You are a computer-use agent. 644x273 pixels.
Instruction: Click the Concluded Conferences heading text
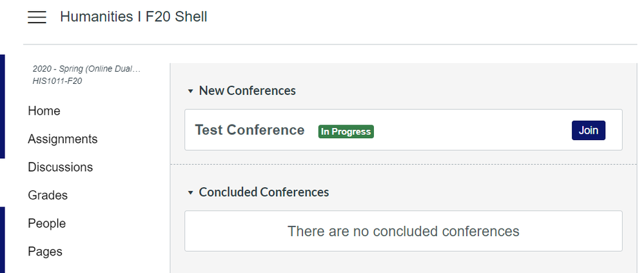(264, 192)
